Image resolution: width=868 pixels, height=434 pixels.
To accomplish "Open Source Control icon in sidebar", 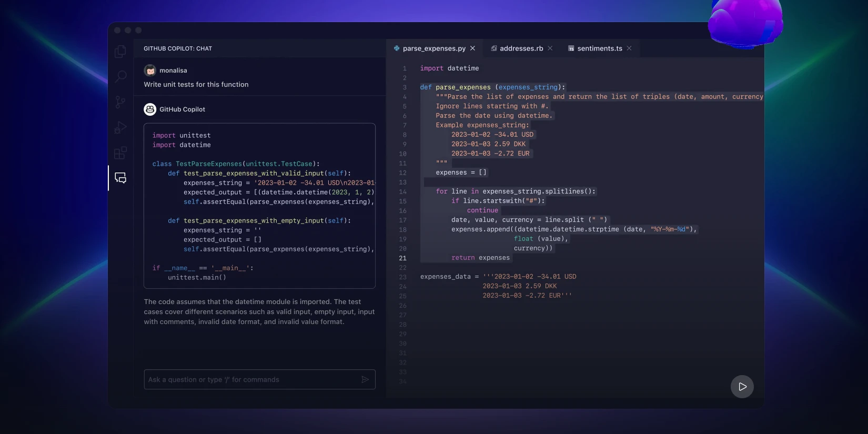I will click(x=120, y=102).
